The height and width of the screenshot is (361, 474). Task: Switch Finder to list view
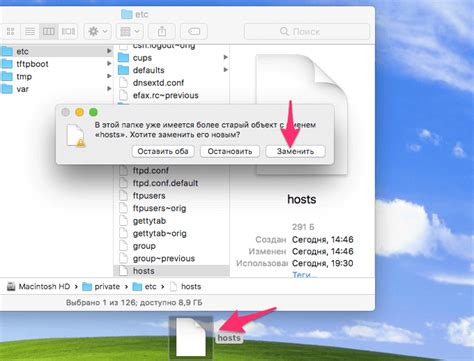point(30,31)
